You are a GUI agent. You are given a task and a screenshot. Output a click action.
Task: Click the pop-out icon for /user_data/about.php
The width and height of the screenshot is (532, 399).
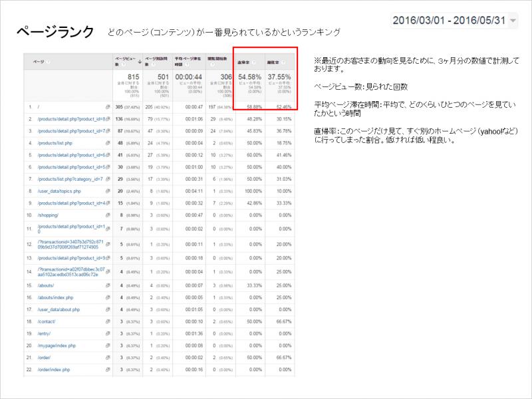[108, 309]
